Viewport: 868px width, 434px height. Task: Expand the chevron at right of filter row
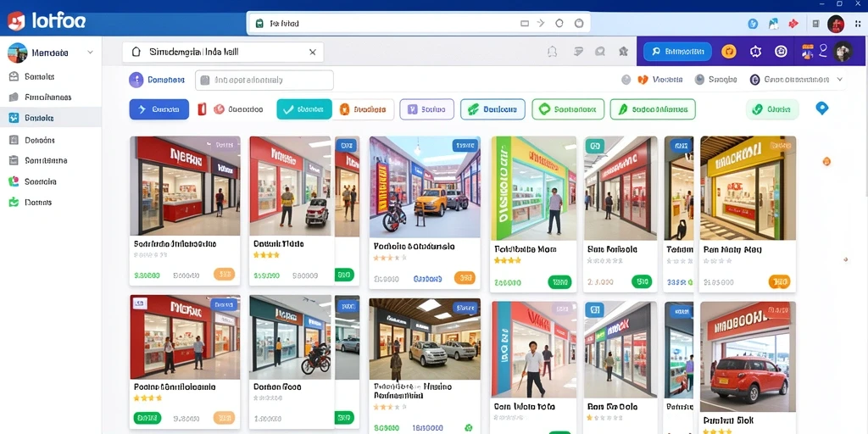click(x=840, y=80)
